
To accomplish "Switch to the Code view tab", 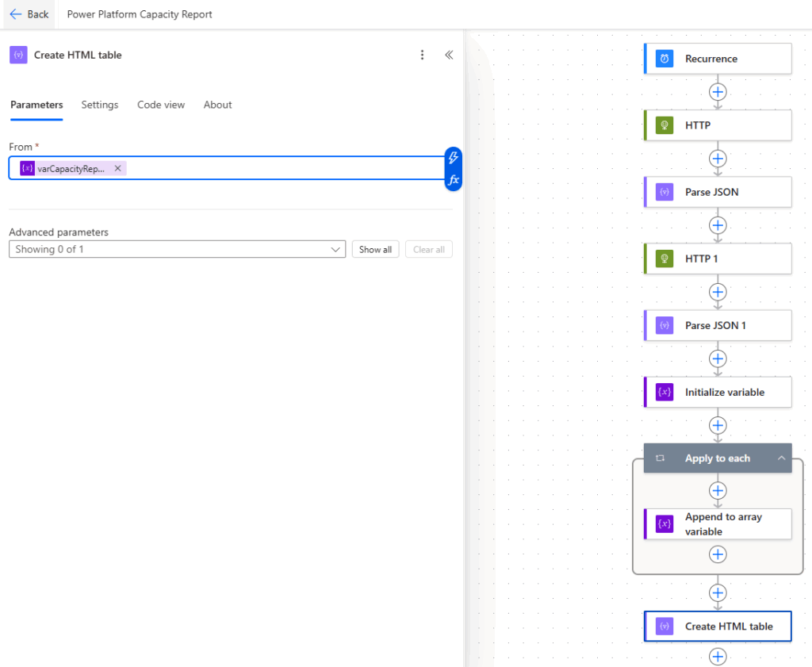I will click(161, 105).
